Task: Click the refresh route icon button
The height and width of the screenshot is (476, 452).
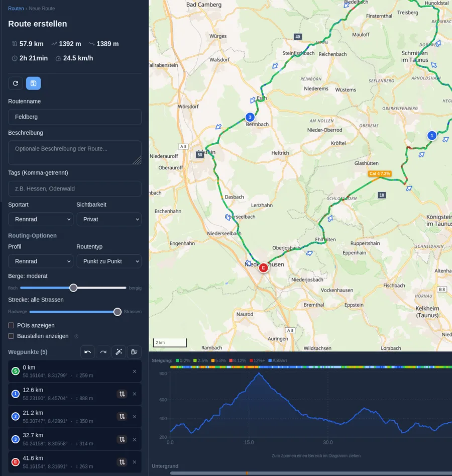Action: click(x=16, y=83)
